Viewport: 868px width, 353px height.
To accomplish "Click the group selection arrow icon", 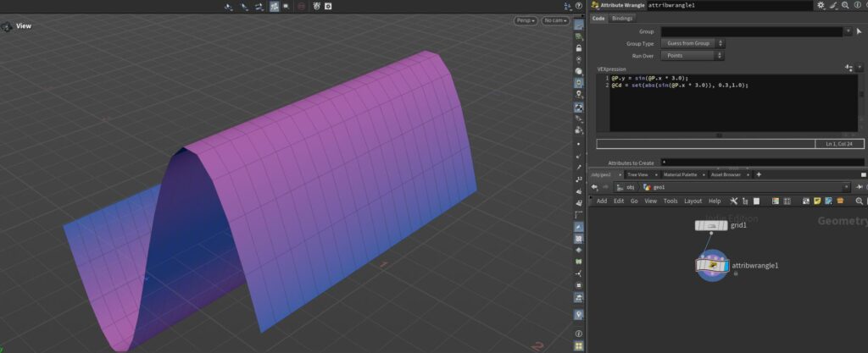I will (859, 31).
